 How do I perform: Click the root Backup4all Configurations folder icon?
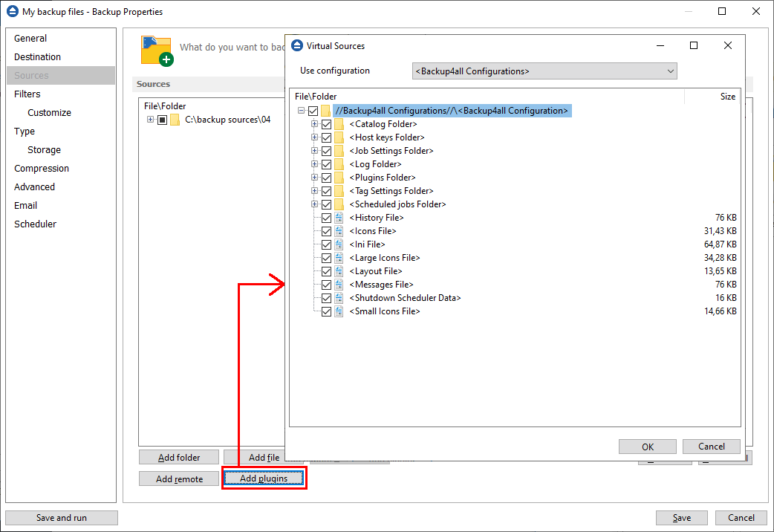[x=325, y=111]
